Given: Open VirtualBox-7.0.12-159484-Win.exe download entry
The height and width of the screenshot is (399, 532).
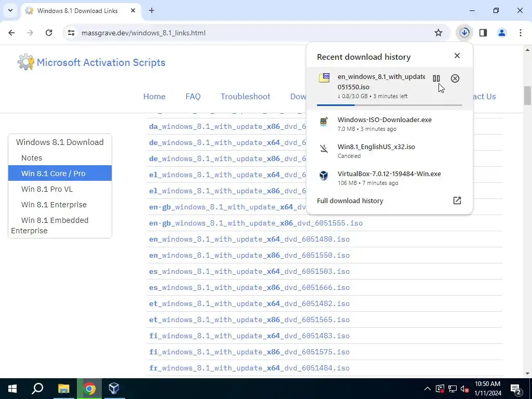Looking at the screenshot, I should (x=389, y=178).
